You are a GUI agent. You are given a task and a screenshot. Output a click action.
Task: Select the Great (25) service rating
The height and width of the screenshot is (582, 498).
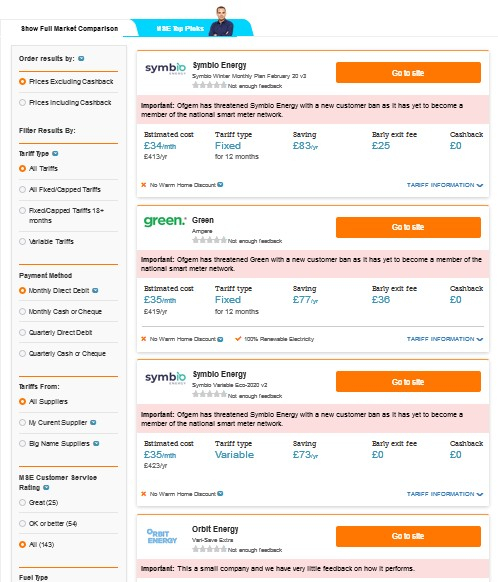click(39, 503)
